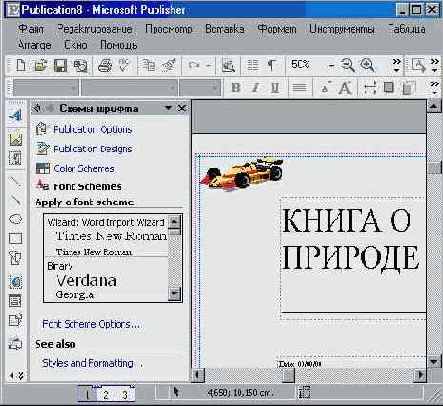Select the Line drawing tool
The width and height of the screenshot is (443, 406).
(x=15, y=181)
